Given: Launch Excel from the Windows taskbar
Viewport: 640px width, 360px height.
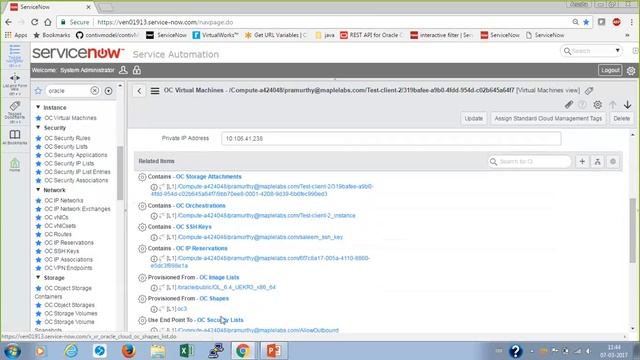Looking at the screenshot, I should pyautogui.click(x=187, y=351).
